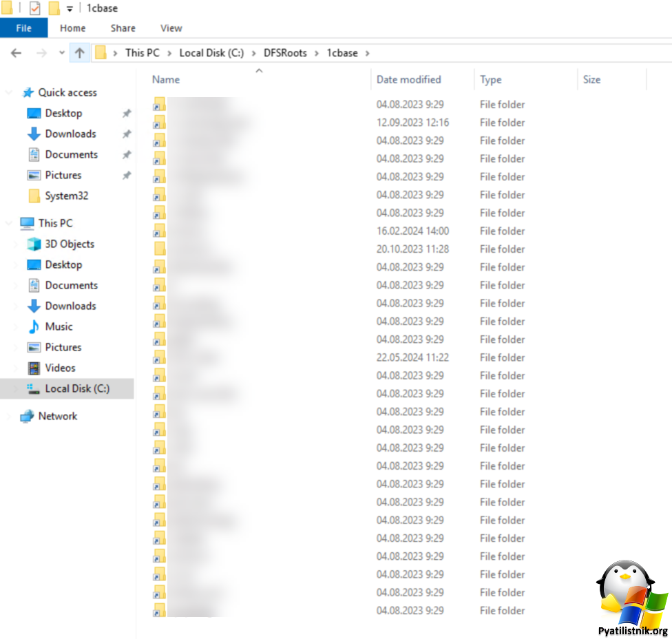672x639 pixels.
Task: Sort by Date modified column header
Action: [x=408, y=80]
